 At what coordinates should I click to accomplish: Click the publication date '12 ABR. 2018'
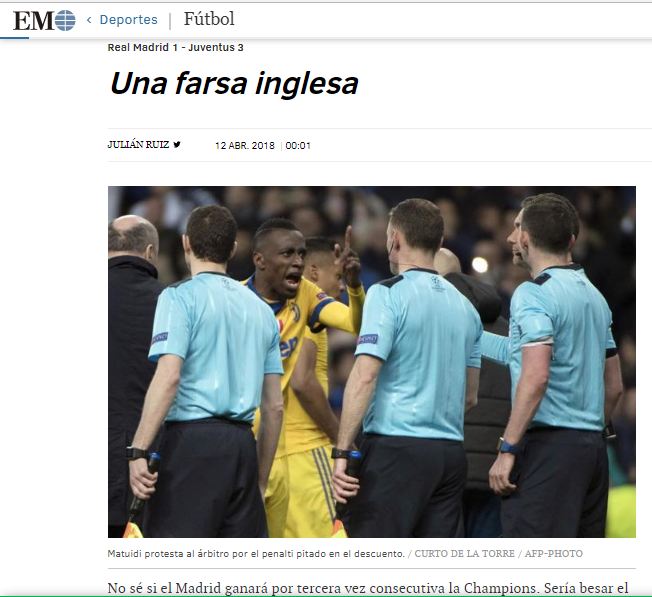245,146
